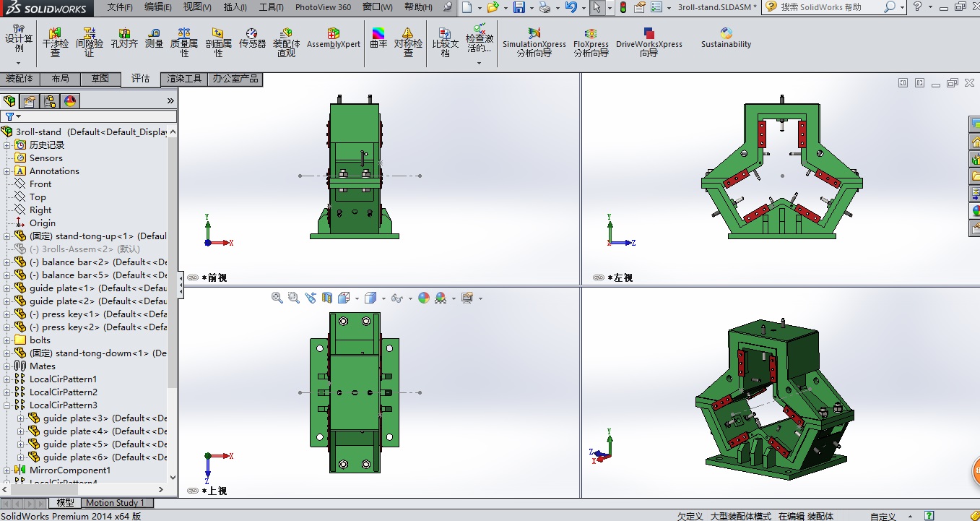Switch to the 布局 layout tab
Viewport: 980px width, 521px height.
click(x=60, y=79)
